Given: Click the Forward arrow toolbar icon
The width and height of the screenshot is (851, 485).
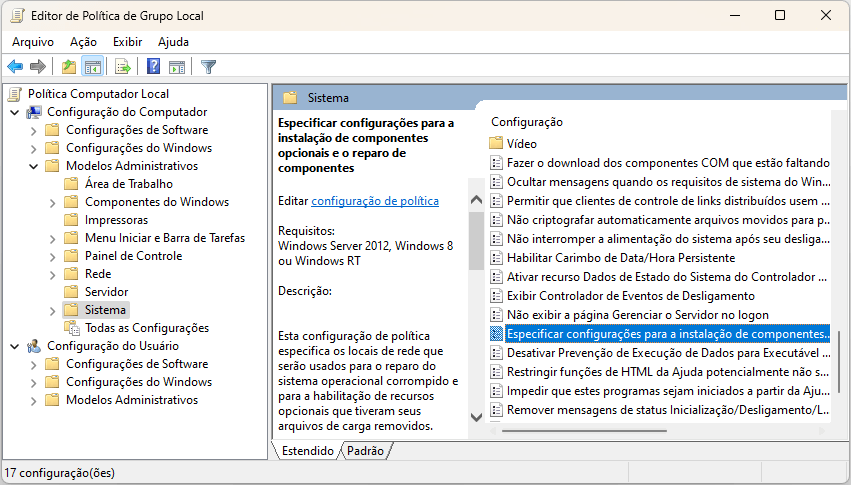Looking at the screenshot, I should click(37, 67).
